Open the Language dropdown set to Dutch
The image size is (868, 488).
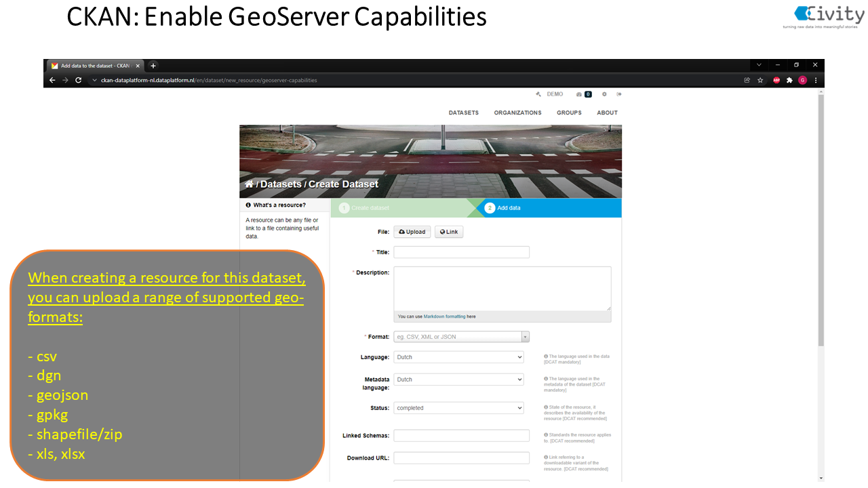point(458,357)
